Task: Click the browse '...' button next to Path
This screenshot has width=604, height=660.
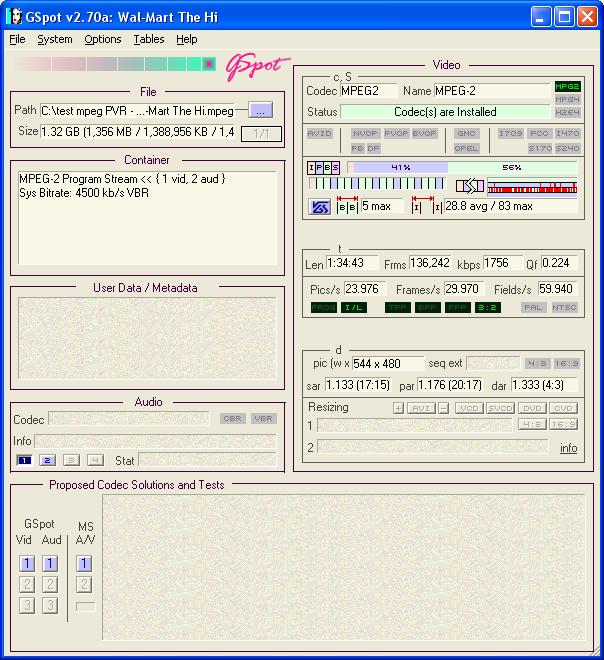Action: coord(260,110)
